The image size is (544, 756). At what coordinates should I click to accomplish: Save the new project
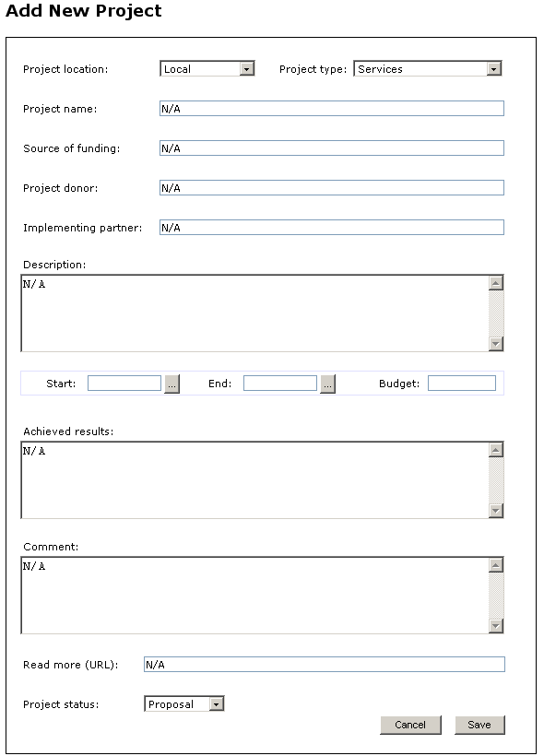tap(479, 725)
